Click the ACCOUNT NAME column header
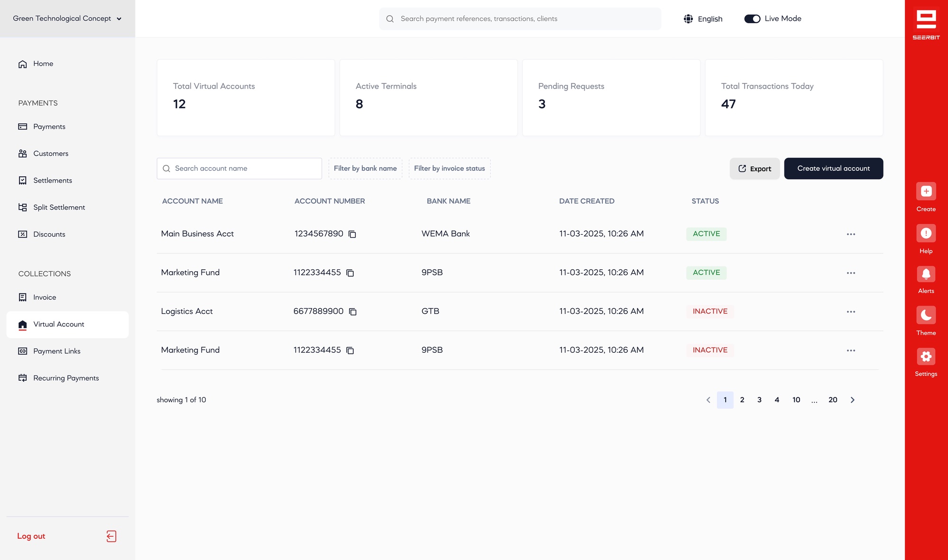 click(x=192, y=201)
